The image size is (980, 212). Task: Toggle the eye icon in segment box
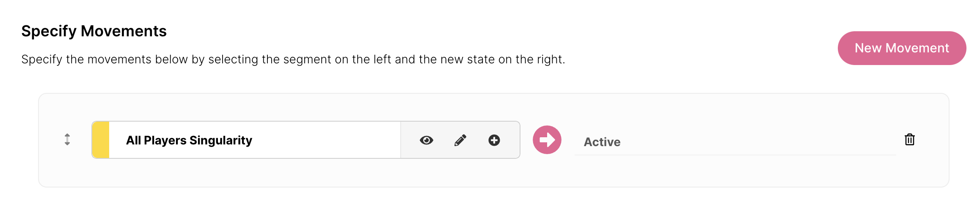tap(426, 140)
